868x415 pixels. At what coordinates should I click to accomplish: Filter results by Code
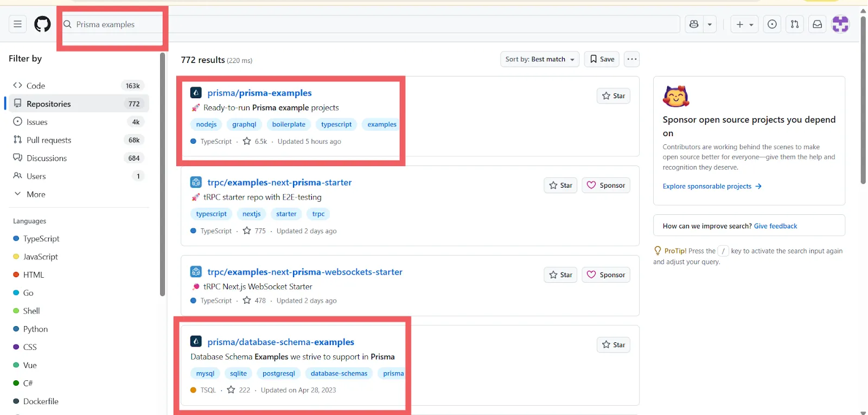pyautogui.click(x=79, y=86)
